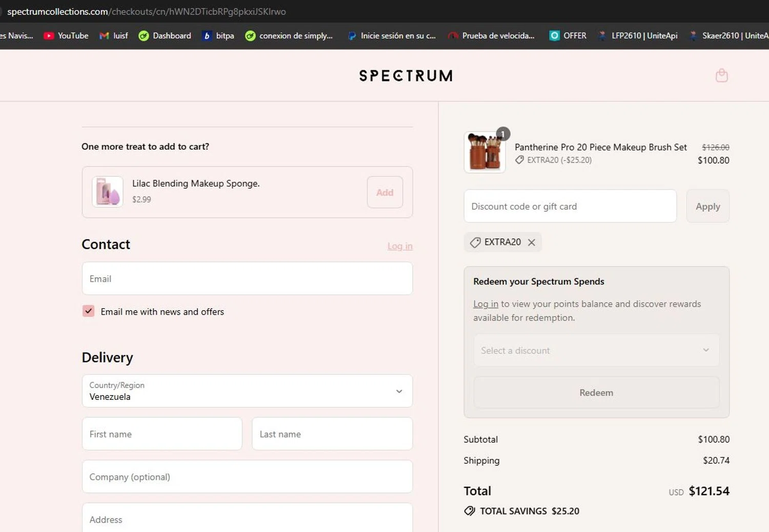Open the LFP2610 UniteApi bookmark

638,35
